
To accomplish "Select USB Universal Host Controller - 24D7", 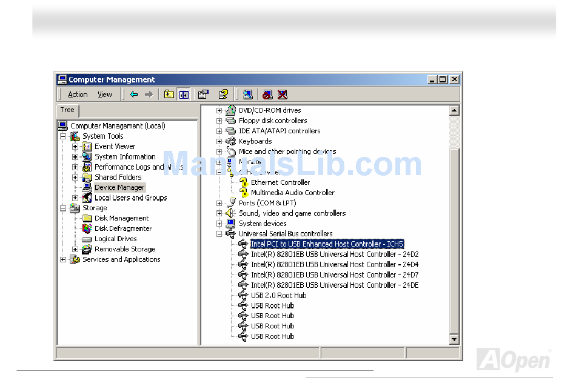I will pyautogui.click(x=335, y=275).
